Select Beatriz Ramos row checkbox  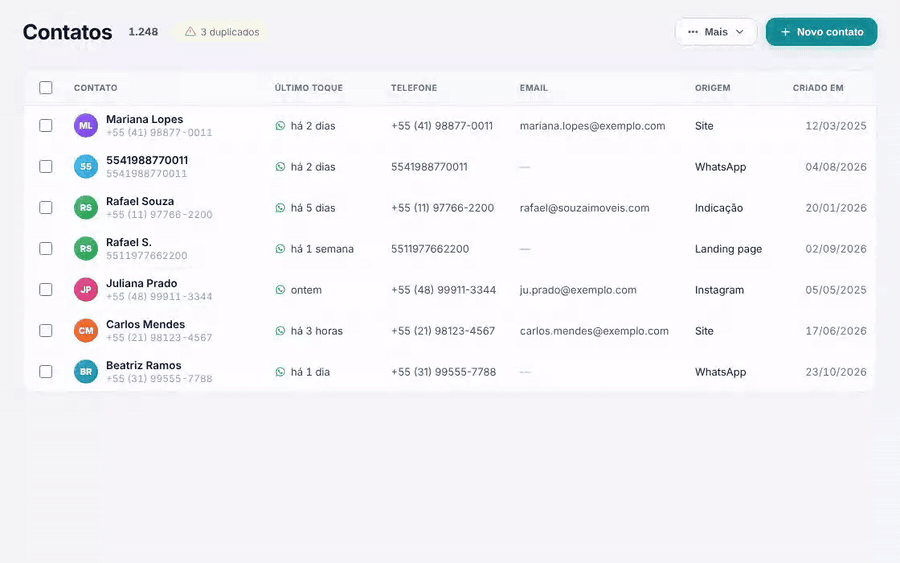46,371
